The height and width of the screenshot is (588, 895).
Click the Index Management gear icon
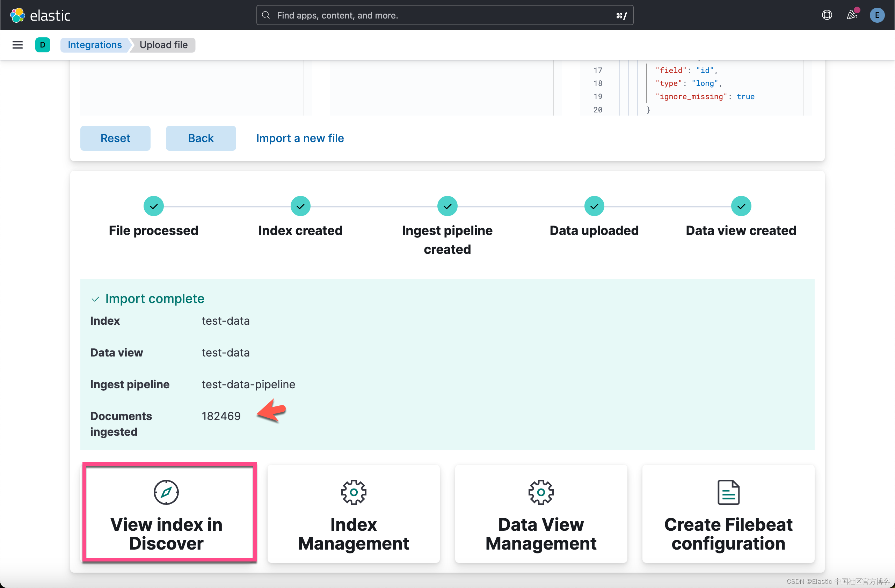353,492
